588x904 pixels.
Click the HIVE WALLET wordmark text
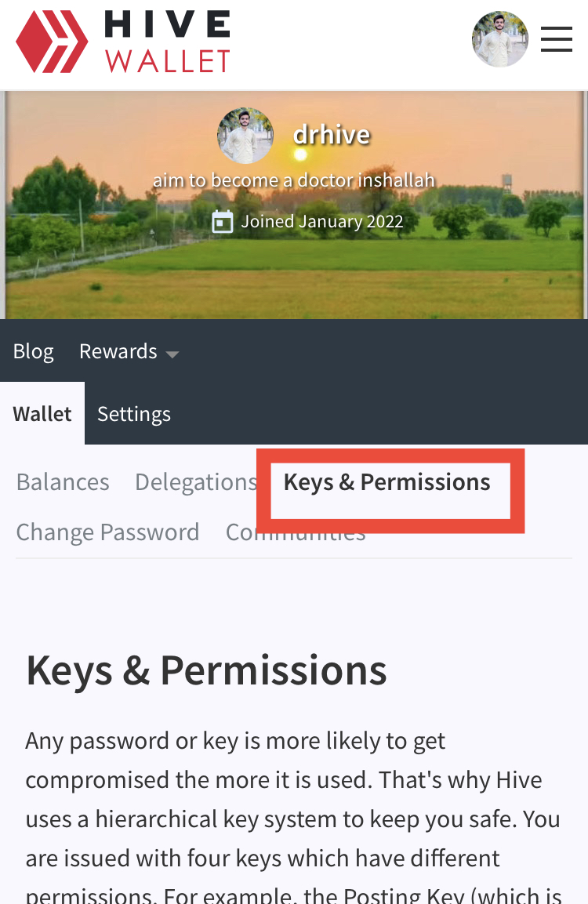coord(167,42)
